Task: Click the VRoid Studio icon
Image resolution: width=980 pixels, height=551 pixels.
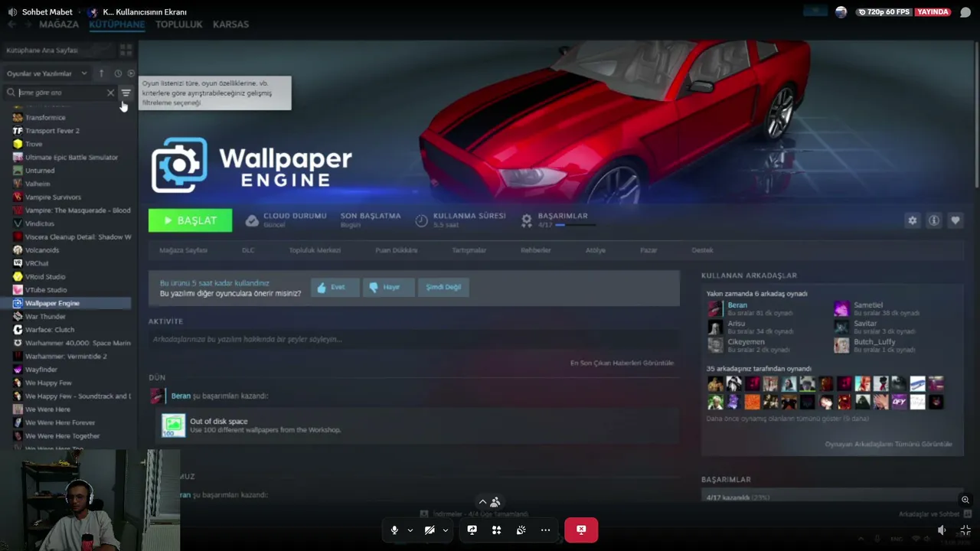Action: [18, 277]
